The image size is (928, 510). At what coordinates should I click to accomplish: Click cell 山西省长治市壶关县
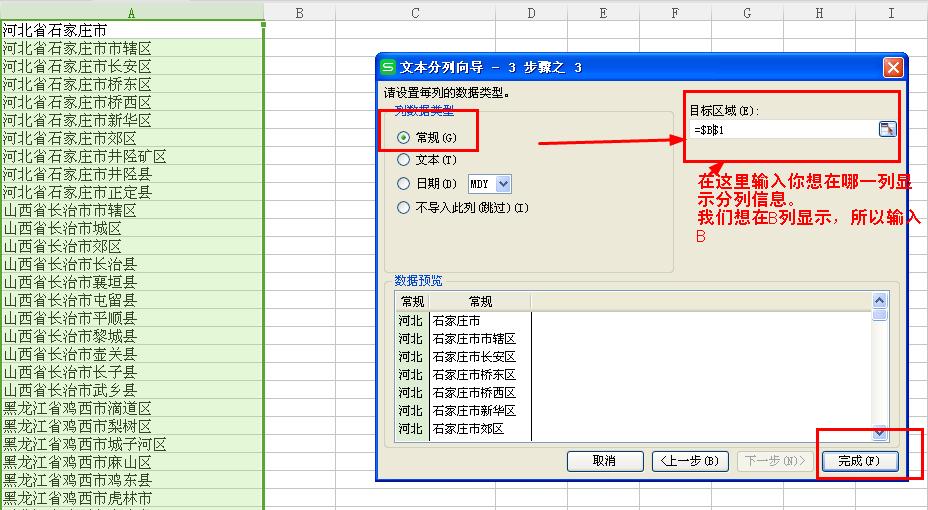[x=131, y=354]
